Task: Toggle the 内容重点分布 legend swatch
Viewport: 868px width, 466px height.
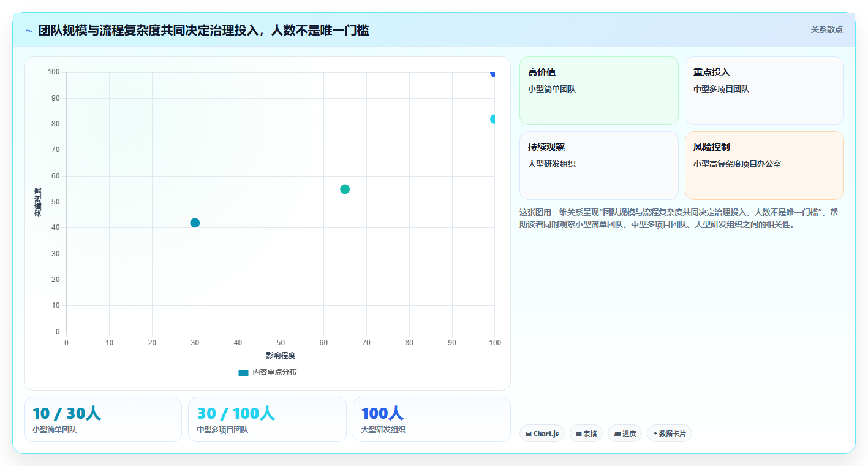Action: (x=243, y=372)
